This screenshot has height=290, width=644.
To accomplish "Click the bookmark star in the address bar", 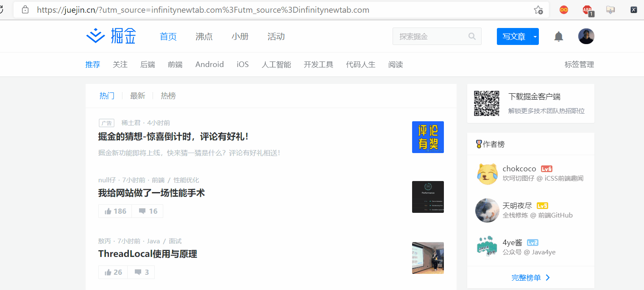I will click(x=538, y=9).
